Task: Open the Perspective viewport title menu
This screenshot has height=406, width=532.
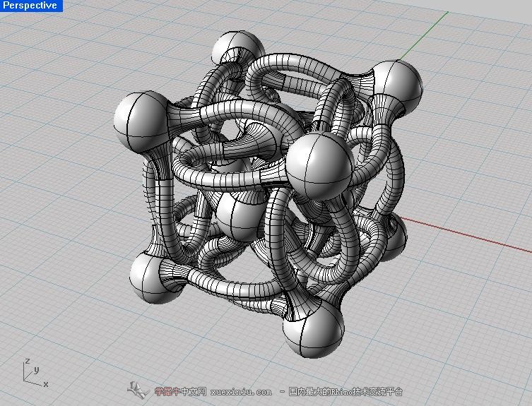Action: [30, 6]
